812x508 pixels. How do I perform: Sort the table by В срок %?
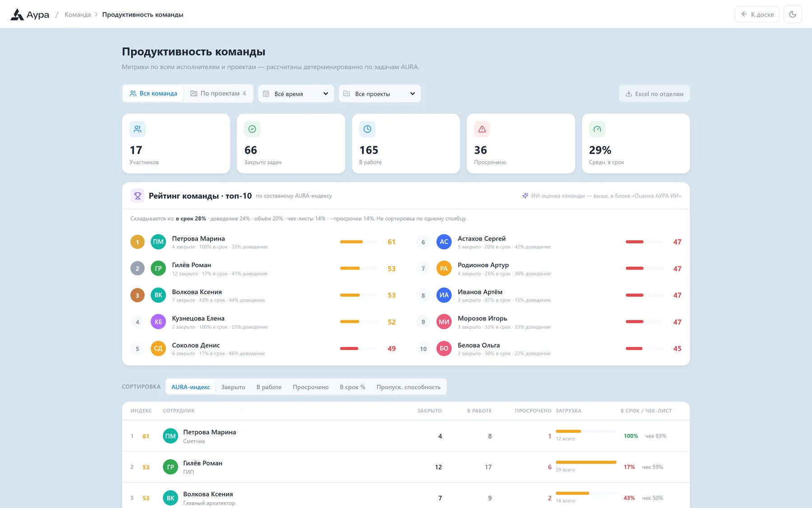click(x=352, y=387)
